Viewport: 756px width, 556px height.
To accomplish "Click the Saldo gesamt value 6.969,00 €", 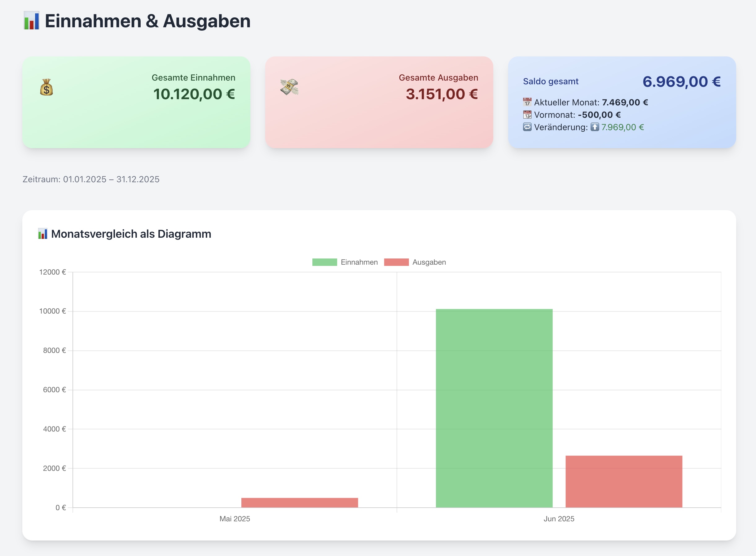I will tap(681, 82).
